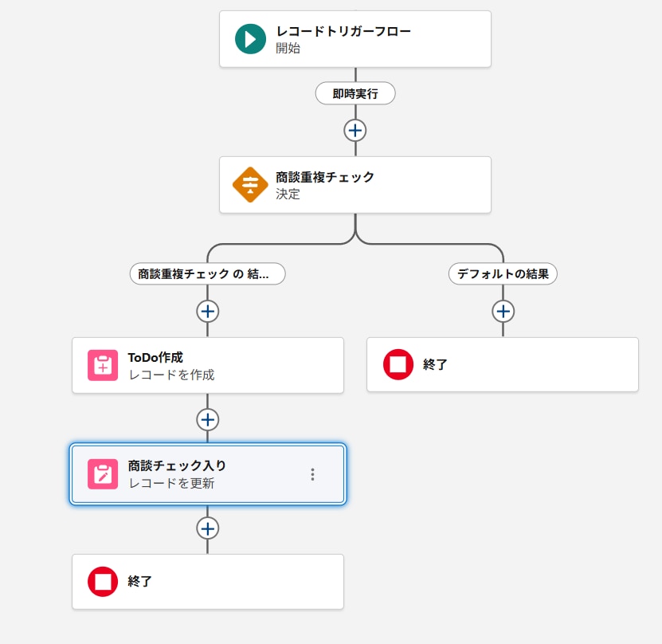
Task: Click the add-element plus icon below 即時実行
Action: [355, 129]
